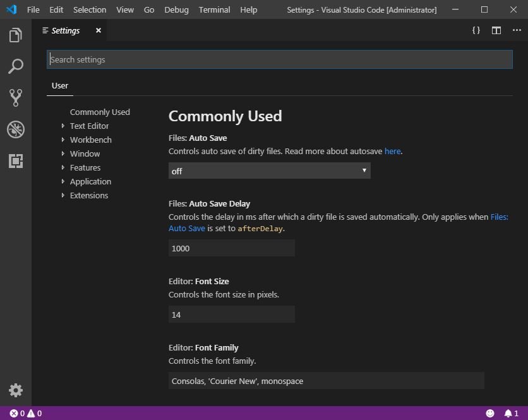The width and height of the screenshot is (528, 420).
Task: Click the Font Family field with Consolas
Action: 327,381
